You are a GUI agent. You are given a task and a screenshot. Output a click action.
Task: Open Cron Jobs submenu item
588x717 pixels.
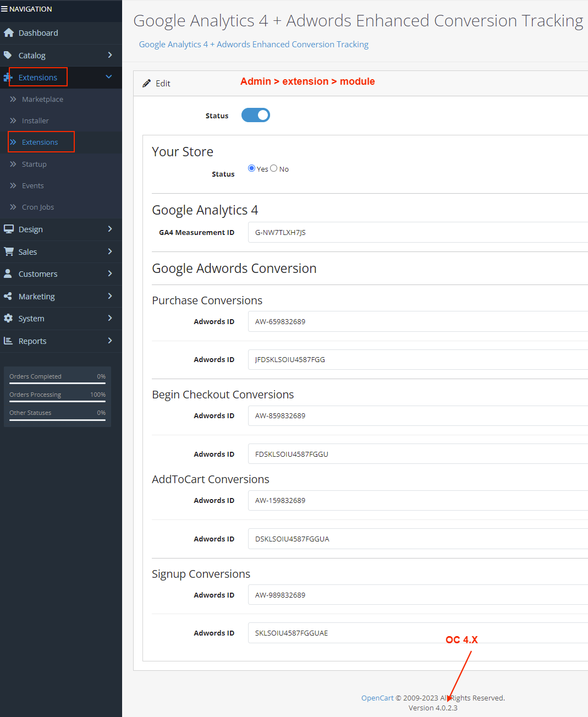(38, 207)
